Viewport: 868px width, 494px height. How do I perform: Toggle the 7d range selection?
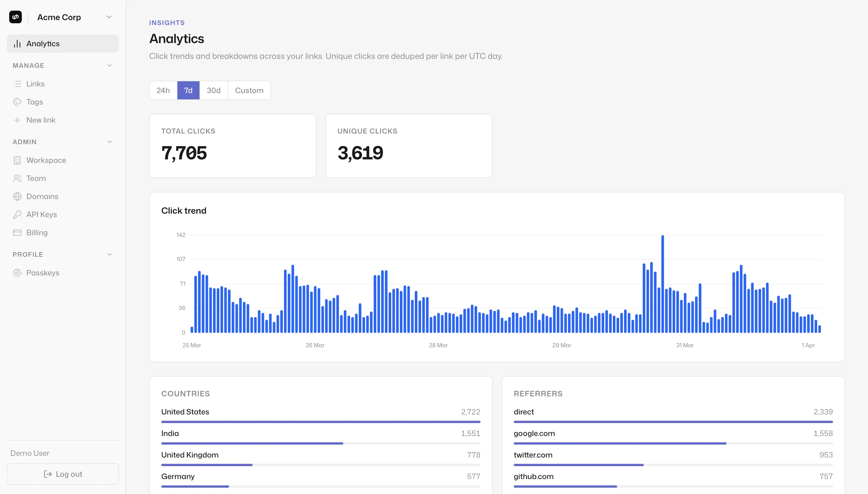(188, 90)
